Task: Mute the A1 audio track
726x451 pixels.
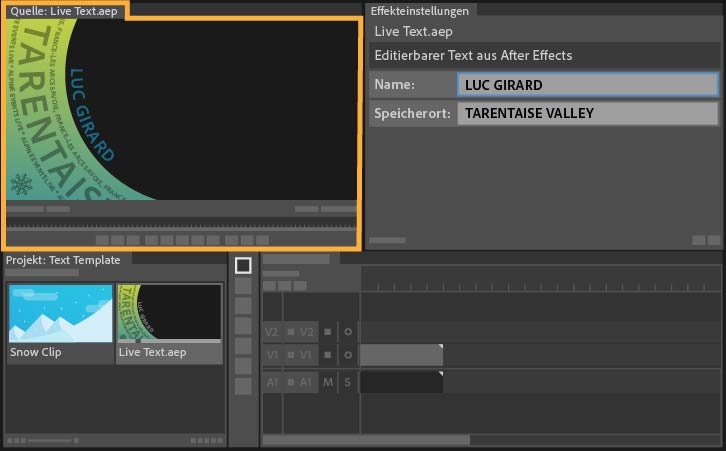Action: click(x=328, y=382)
